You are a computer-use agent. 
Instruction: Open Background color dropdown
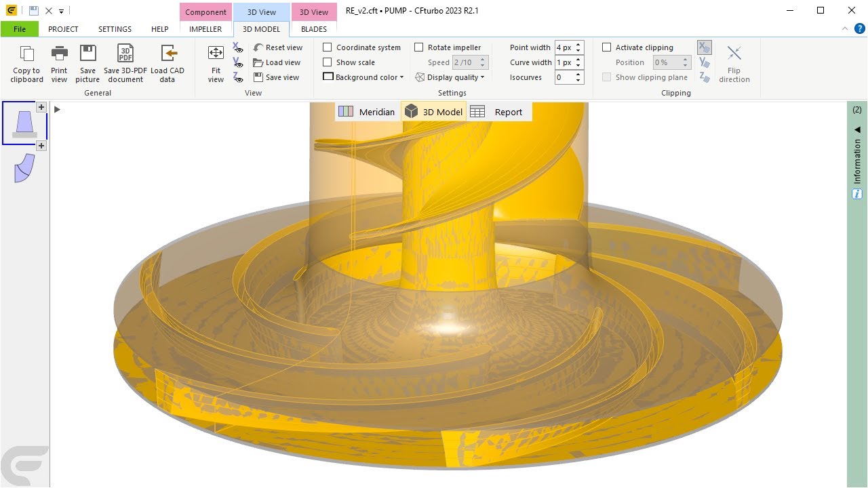tap(363, 77)
